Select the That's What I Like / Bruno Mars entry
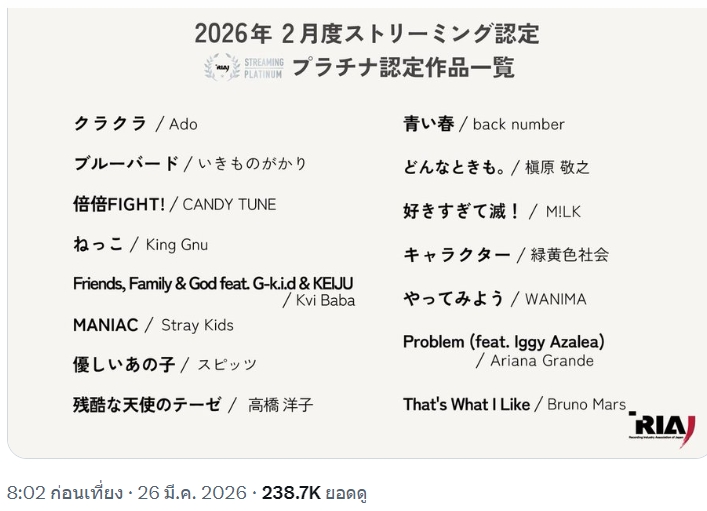The width and height of the screenshot is (707, 511). (x=514, y=405)
